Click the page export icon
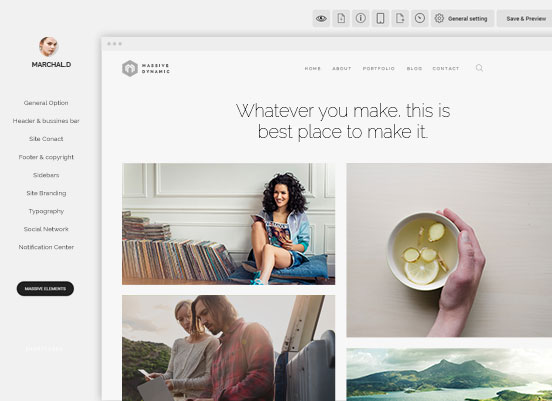 click(x=400, y=18)
